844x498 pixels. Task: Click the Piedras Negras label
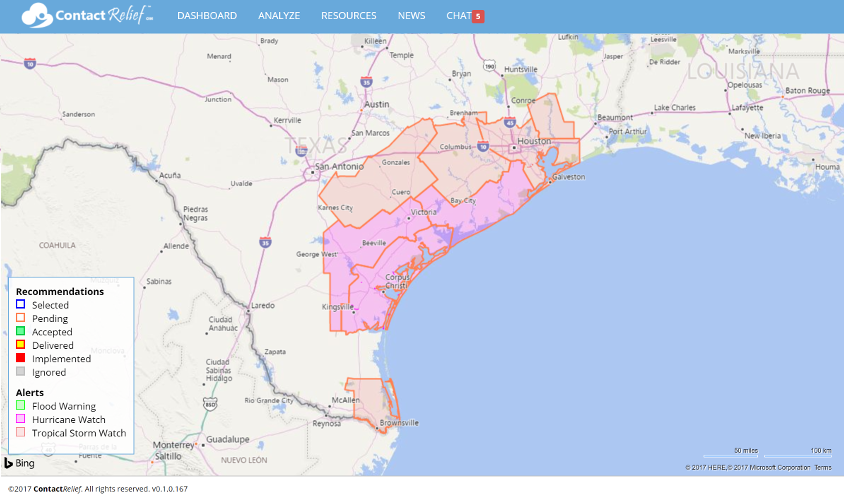tap(195, 213)
